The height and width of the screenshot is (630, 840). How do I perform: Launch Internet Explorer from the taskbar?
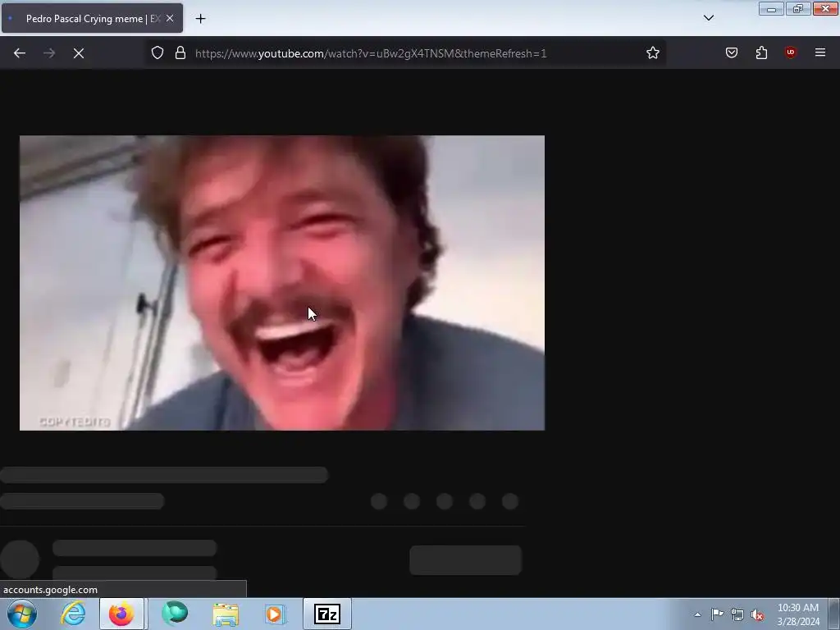[x=73, y=614]
